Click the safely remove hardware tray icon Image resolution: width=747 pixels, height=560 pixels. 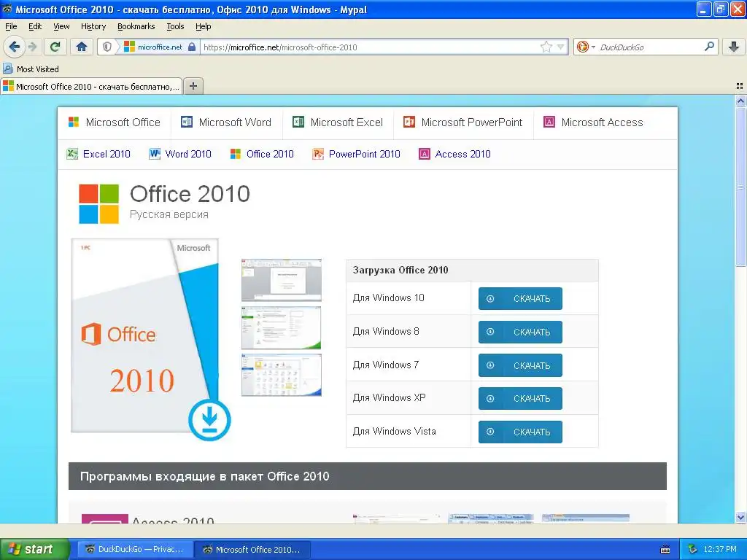click(x=693, y=549)
